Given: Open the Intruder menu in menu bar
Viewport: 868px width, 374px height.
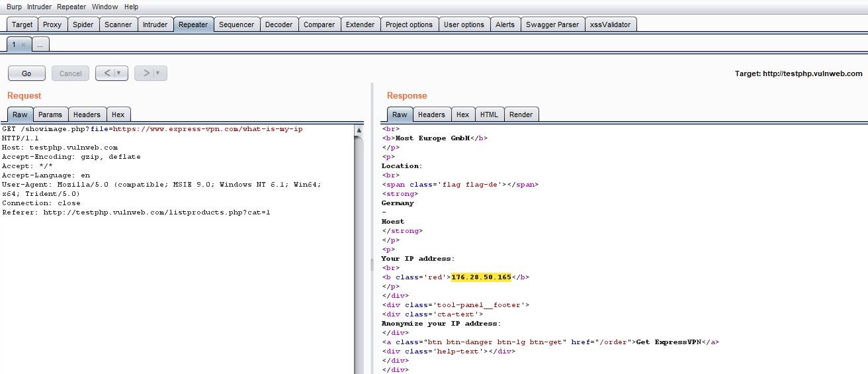Looking at the screenshot, I should (x=39, y=7).
